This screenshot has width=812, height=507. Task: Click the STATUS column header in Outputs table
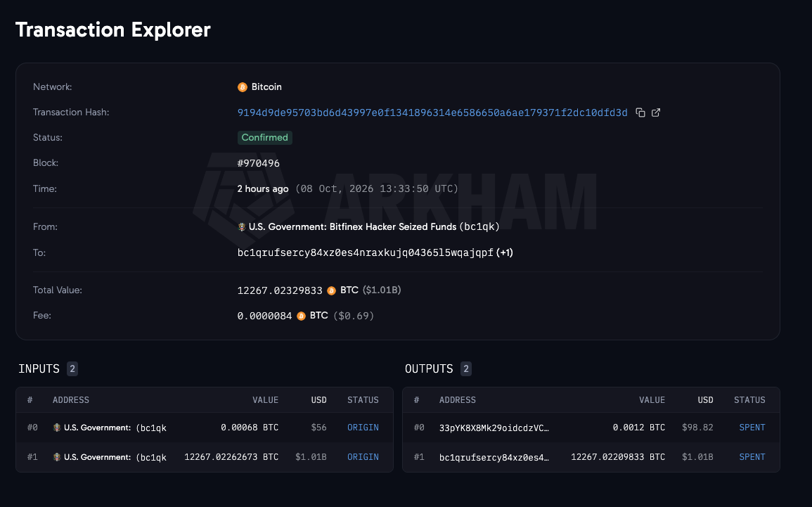click(x=749, y=400)
